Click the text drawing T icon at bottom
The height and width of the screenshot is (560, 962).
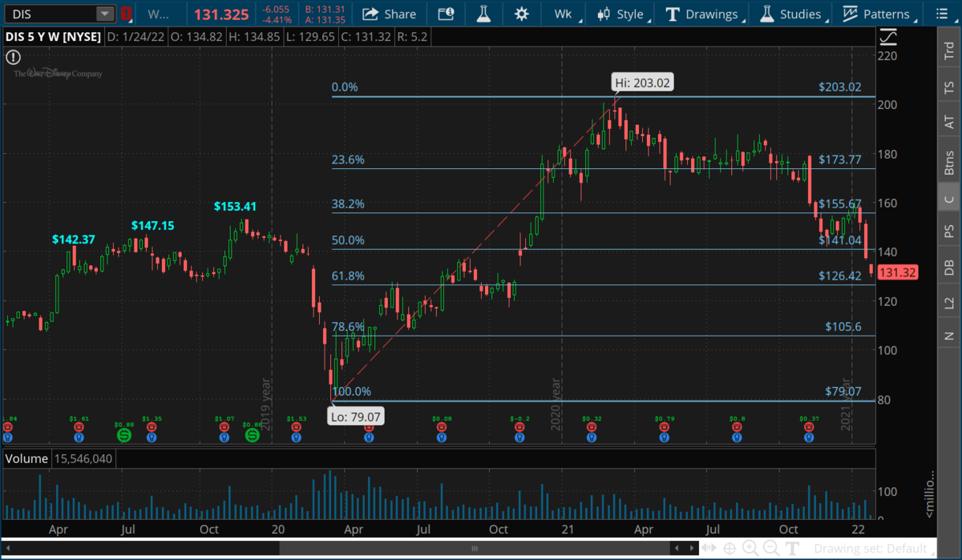[x=792, y=549]
